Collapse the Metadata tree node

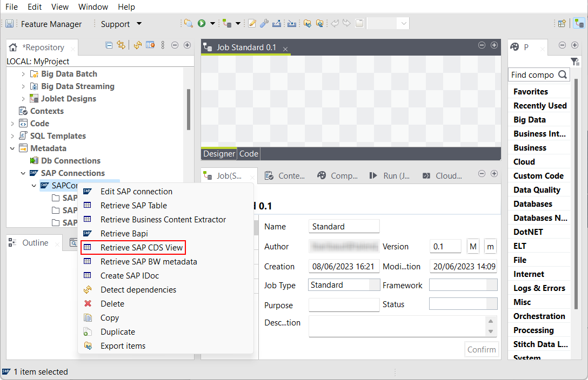(x=12, y=148)
